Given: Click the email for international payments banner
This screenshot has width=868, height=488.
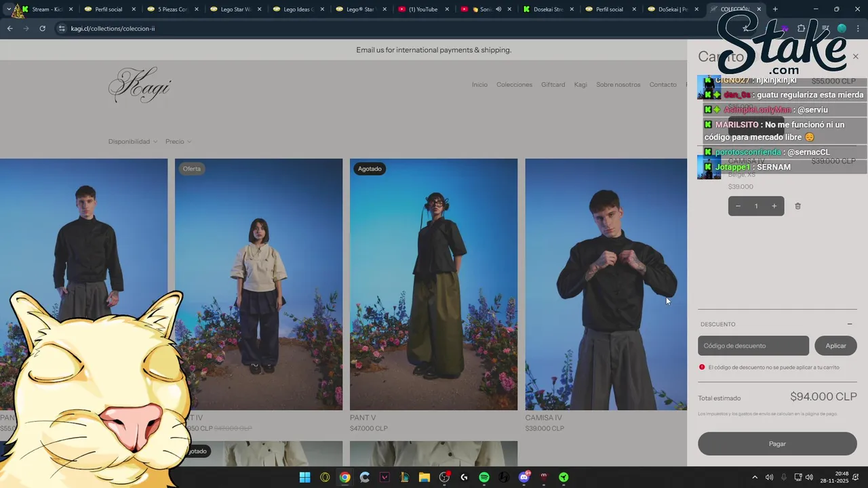Looking at the screenshot, I should (x=434, y=50).
